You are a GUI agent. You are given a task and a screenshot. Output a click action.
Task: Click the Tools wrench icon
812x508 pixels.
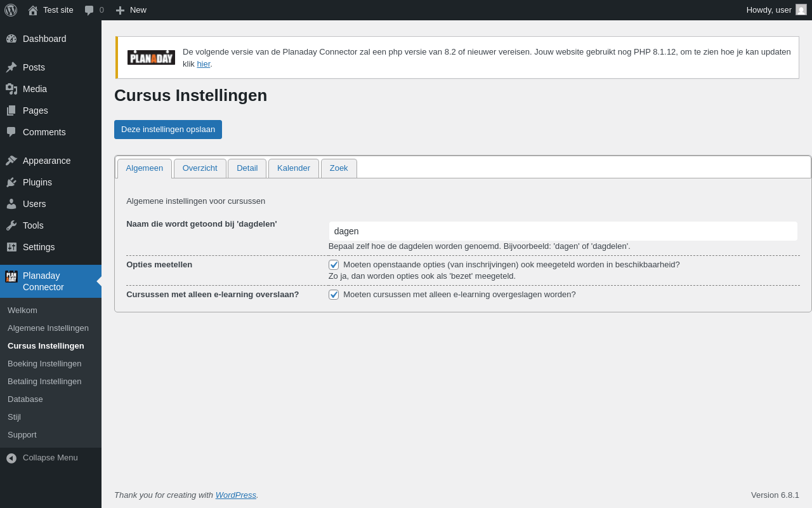11,225
